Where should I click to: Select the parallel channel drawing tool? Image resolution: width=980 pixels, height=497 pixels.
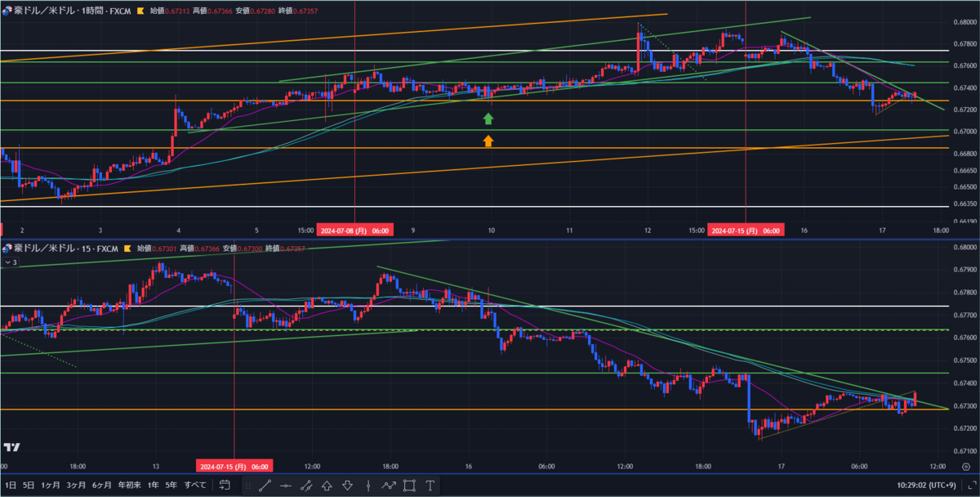tap(306, 486)
